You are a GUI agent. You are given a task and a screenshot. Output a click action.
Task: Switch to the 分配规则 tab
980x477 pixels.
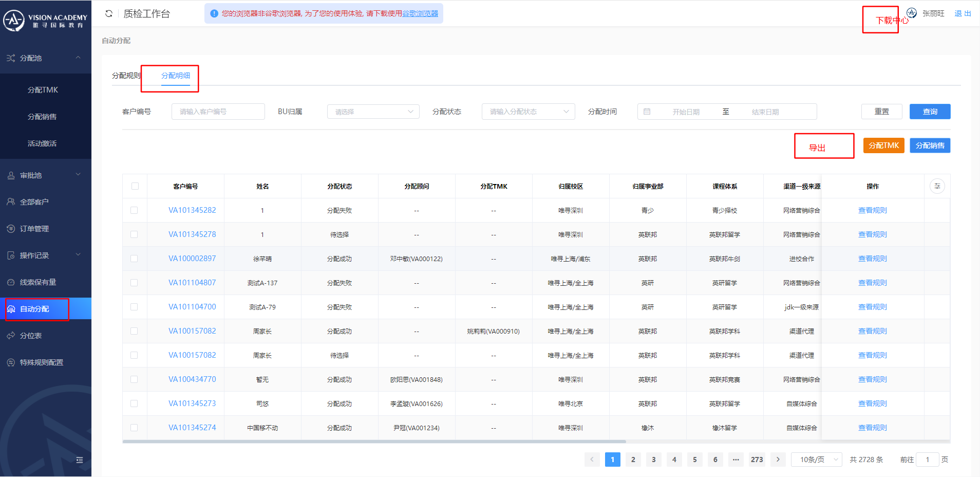[x=126, y=76]
